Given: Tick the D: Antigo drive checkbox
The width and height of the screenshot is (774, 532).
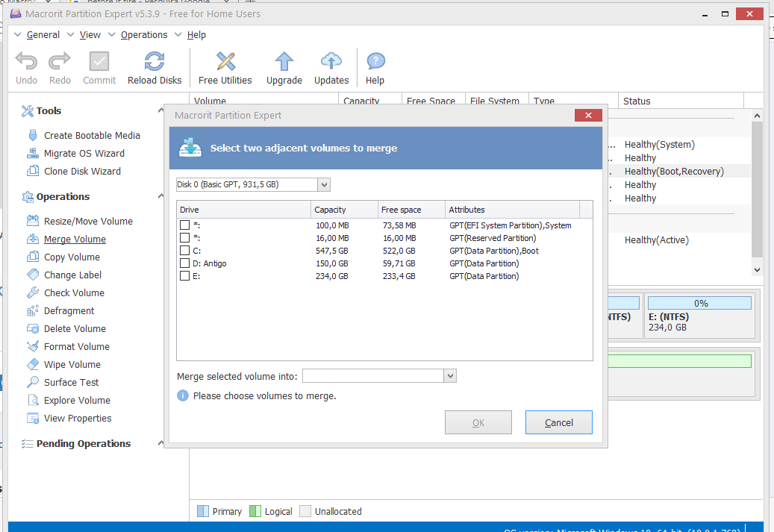Looking at the screenshot, I should 184,263.
